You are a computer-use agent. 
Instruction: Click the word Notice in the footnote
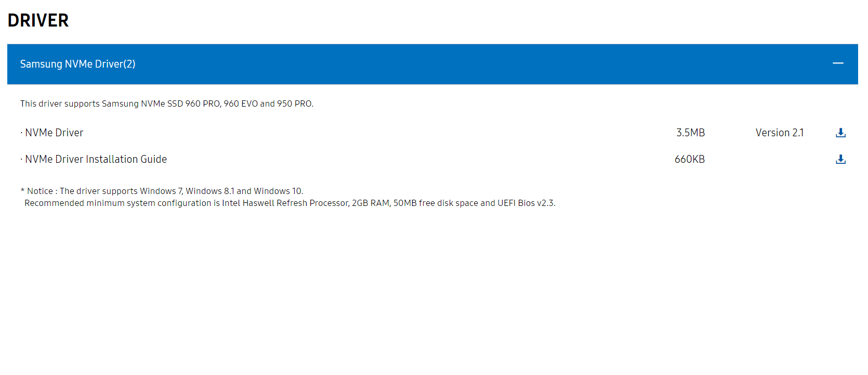(x=40, y=191)
